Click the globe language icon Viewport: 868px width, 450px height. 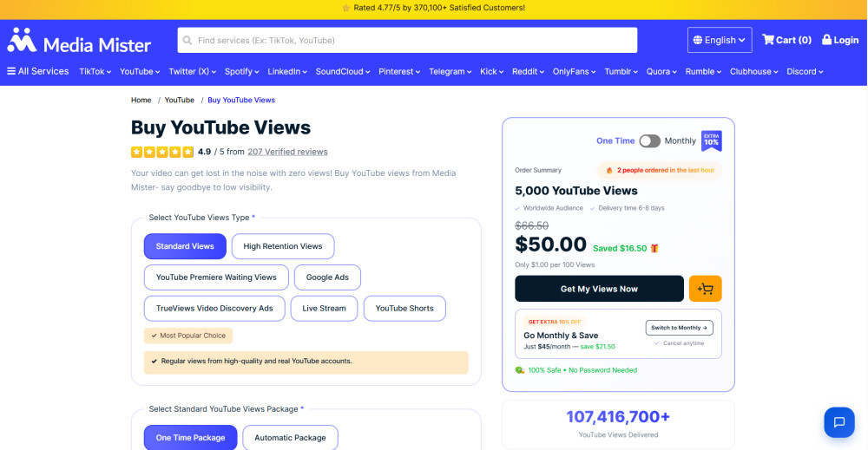[698, 41]
